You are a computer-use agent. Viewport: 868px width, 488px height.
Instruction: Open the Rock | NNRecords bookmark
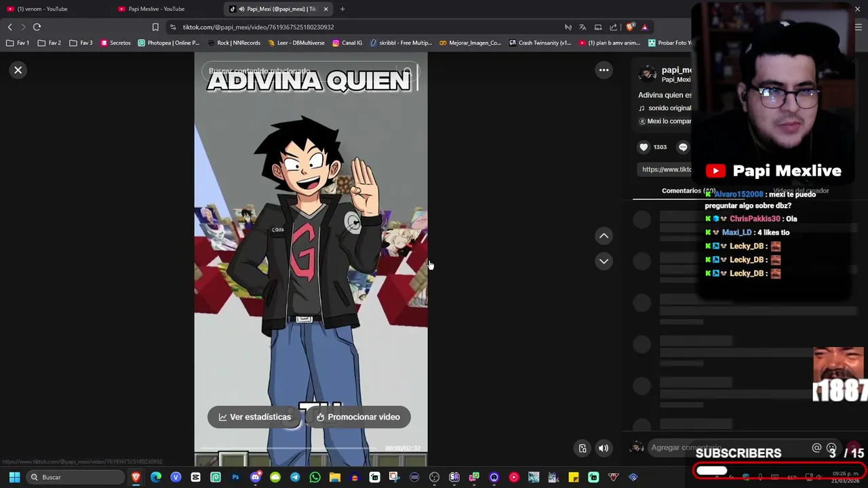click(x=234, y=43)
